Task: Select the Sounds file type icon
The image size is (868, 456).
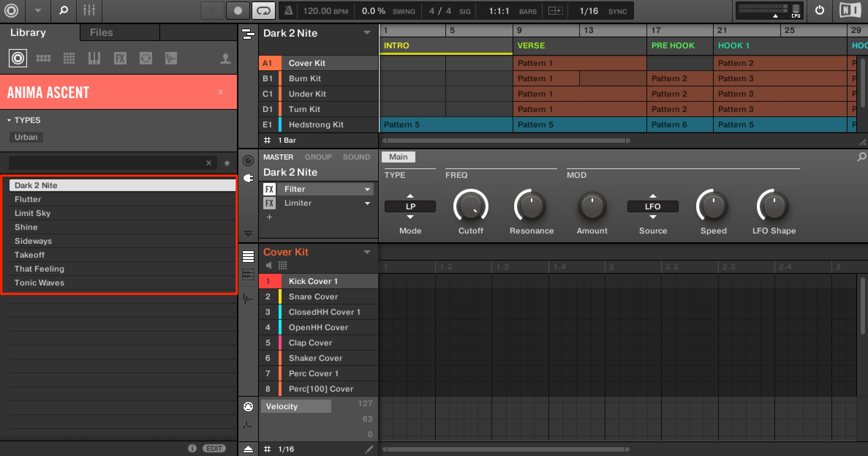Action: 69,58
